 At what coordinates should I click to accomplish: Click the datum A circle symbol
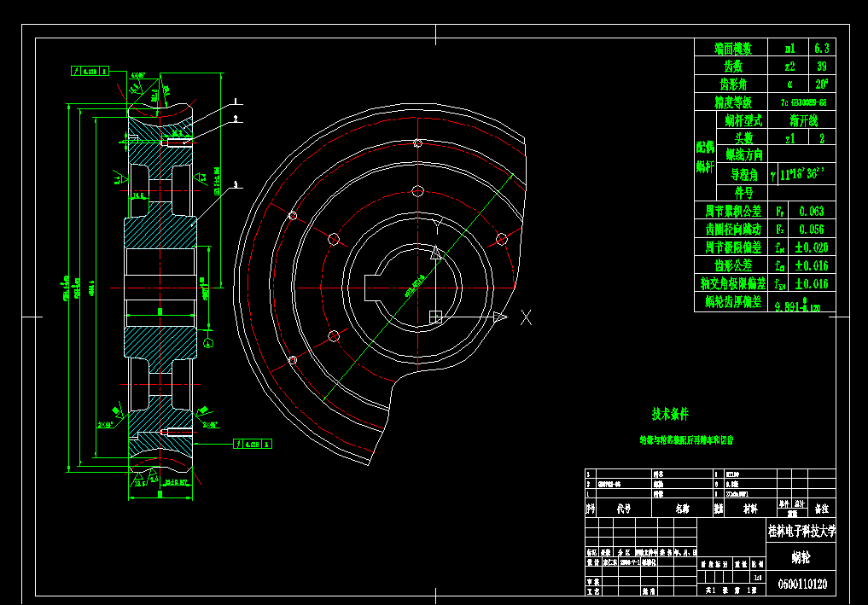(x=209, y=343)
